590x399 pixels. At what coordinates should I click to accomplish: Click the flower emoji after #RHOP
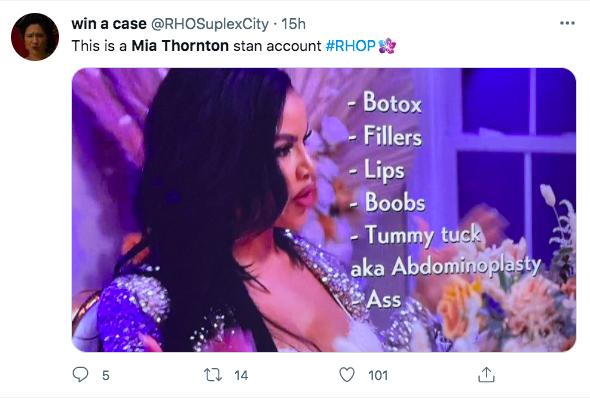pyautogui.click(x=387, y=46)
